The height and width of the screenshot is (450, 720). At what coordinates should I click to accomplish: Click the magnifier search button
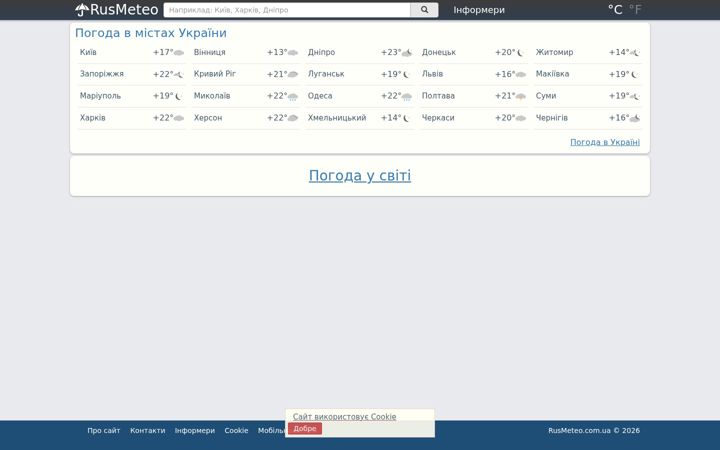(424, 10)
